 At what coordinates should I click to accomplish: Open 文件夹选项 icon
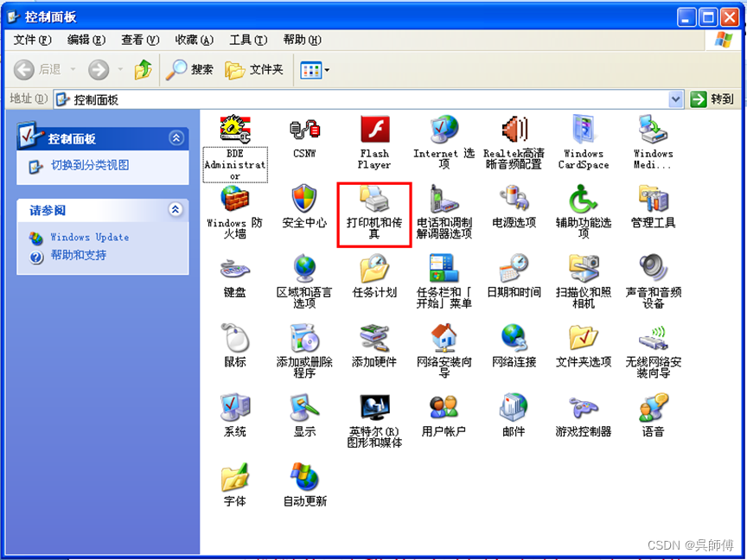584,339
